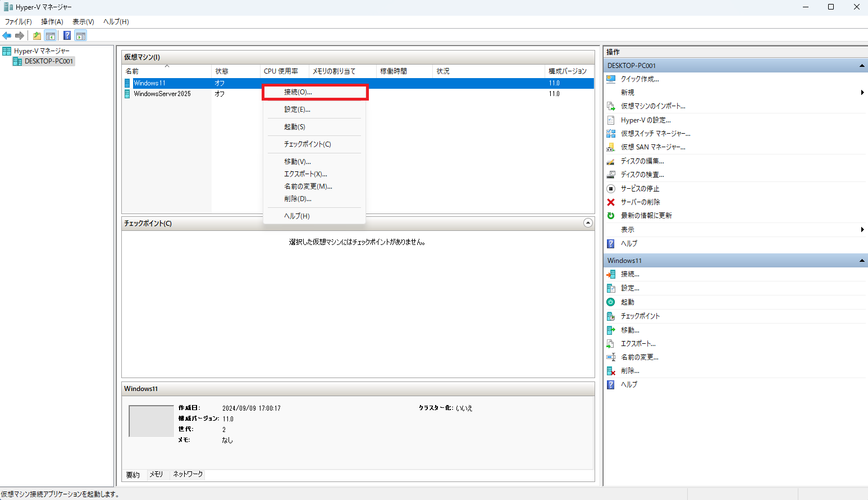
Task: Click the WindowsServer2025 VM row icon
Action: click(127, 94)
